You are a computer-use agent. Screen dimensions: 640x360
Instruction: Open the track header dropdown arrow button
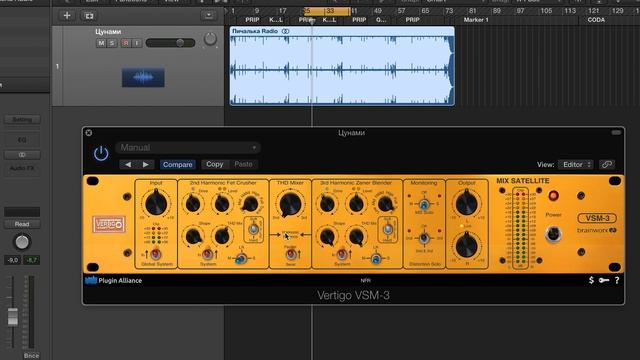[208, 16]
